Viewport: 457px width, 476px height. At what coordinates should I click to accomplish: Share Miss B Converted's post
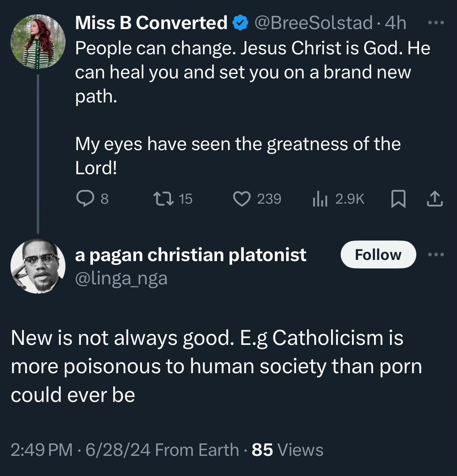(435, 199)
